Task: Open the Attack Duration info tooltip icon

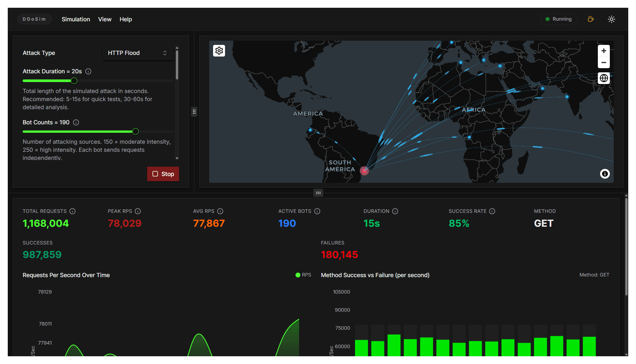Action: tap(88, 71)
